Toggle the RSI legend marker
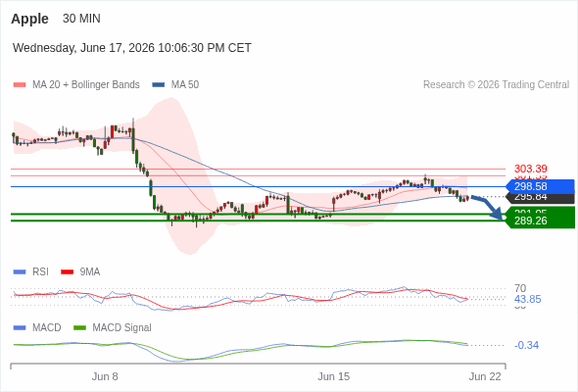 point(20,272)
